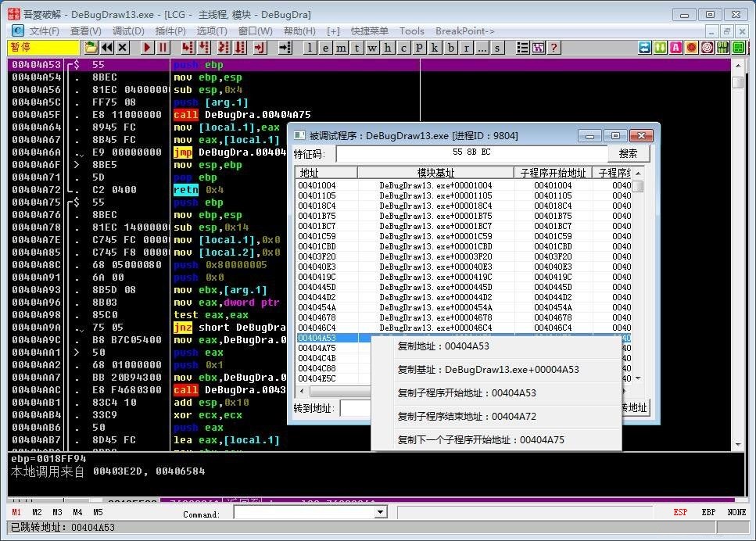The image size is (756, 541).
Task: Click the trace over toolbar icon
Action: tap(240, 47)
